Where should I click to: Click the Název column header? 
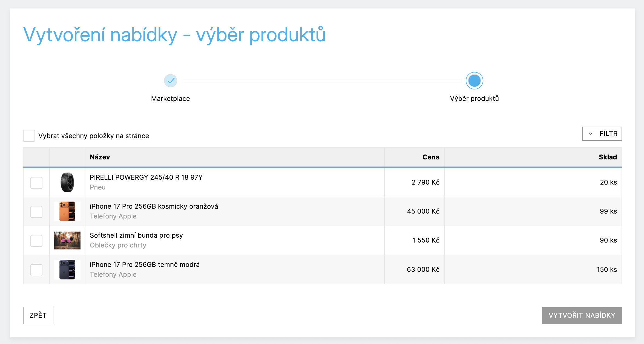100,157
